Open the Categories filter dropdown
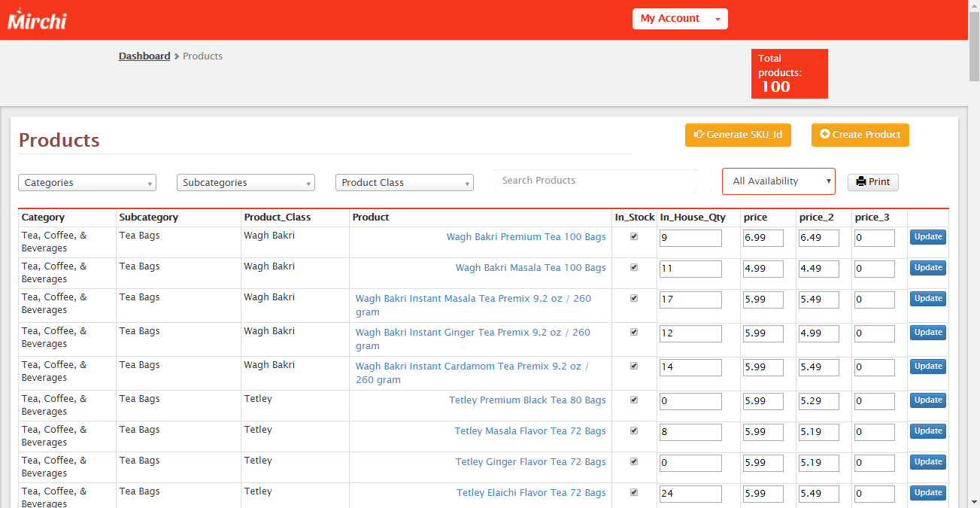Screen dimensions: 980x508 pyautogui.click(x=87, y=183)
